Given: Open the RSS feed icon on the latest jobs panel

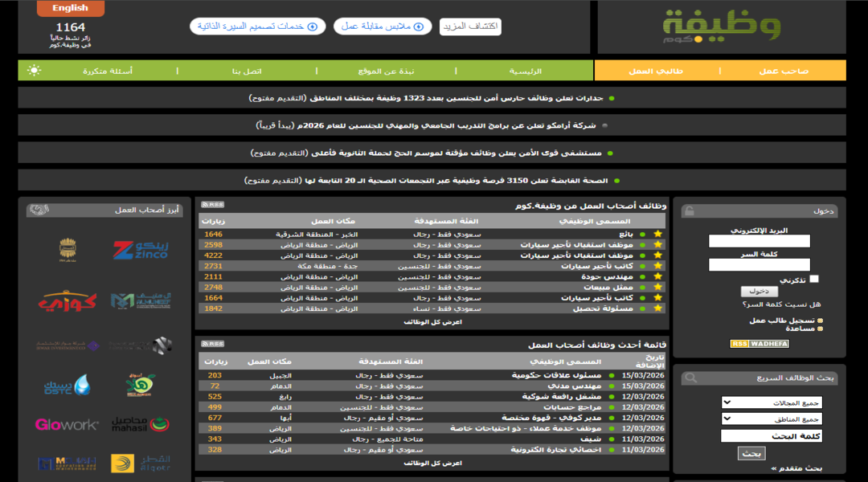Looking at the screenshot, I should [211, 343].
